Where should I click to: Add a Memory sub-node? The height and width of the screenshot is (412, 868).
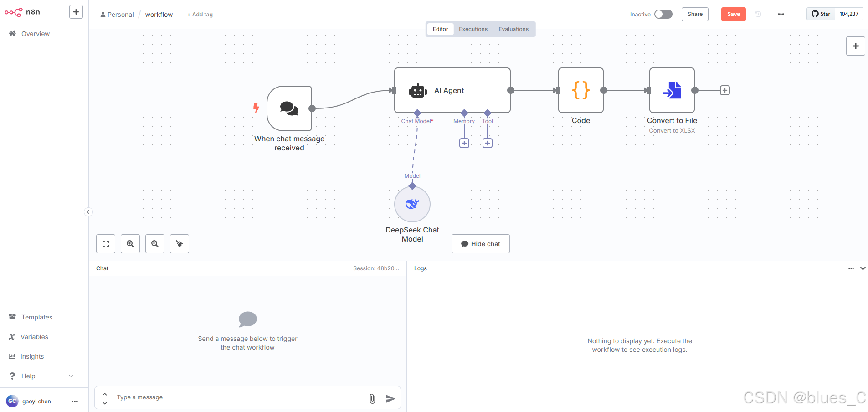pyautogui.click(x=464, y=143)
